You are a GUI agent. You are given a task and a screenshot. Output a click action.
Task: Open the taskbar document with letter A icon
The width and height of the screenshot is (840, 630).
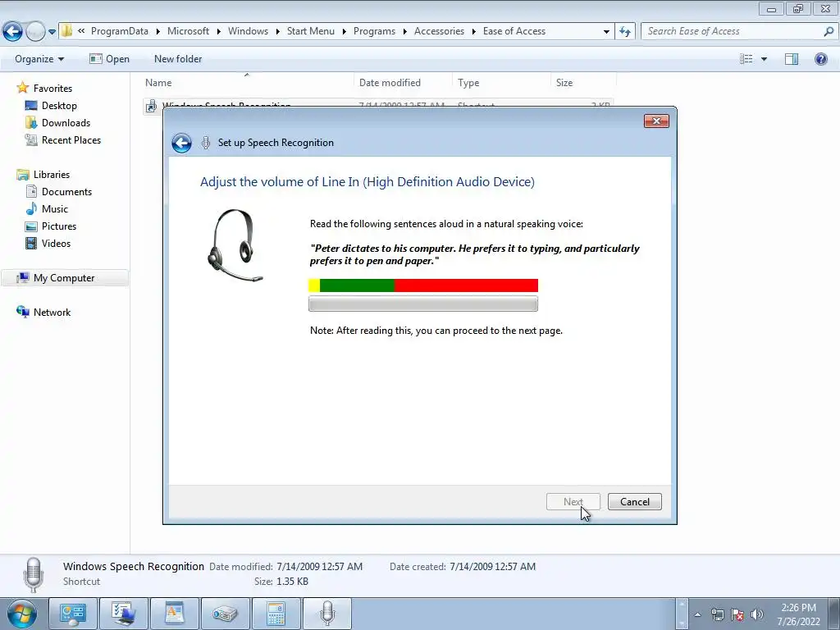point(175,614)
